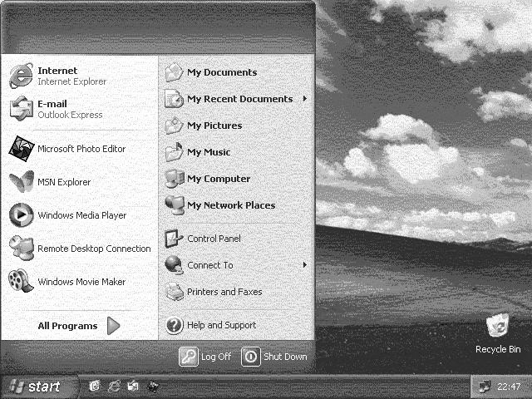
Task: Click Printers and Faxes text
Action: click(x=224, y=292)
